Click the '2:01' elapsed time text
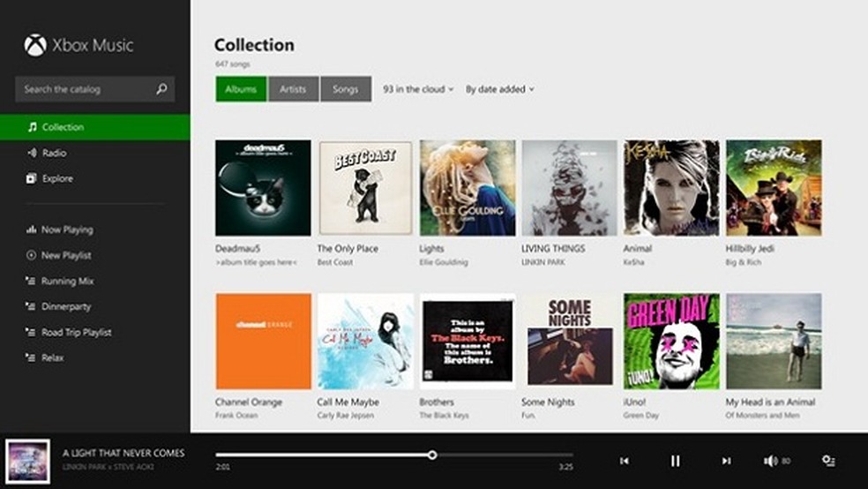This screenshot has width=868, height=489. [x=222, y=467]
